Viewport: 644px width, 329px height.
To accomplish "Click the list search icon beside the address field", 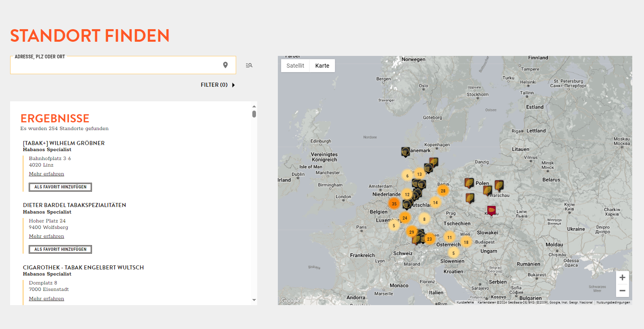I will click(249, 65).
